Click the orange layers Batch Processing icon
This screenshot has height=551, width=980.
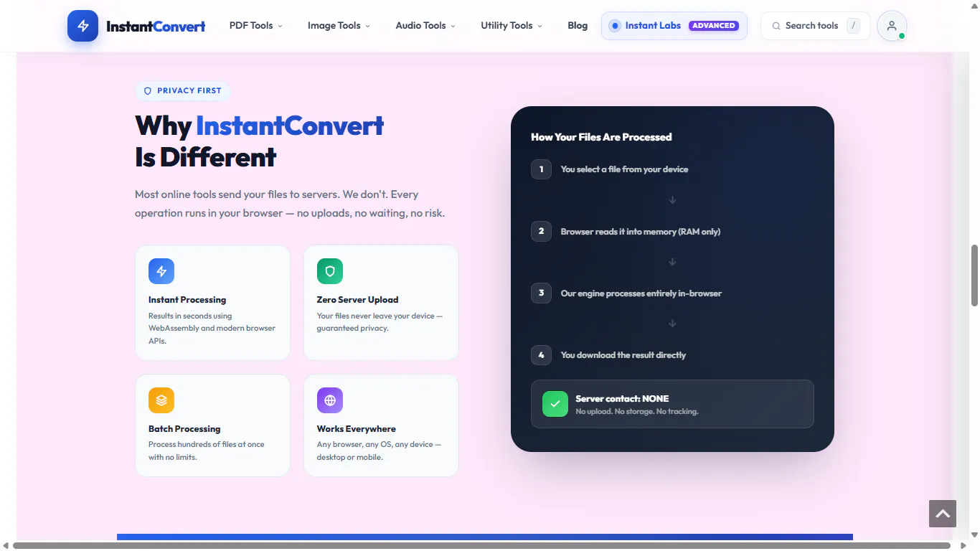click(x=161, y=400)
